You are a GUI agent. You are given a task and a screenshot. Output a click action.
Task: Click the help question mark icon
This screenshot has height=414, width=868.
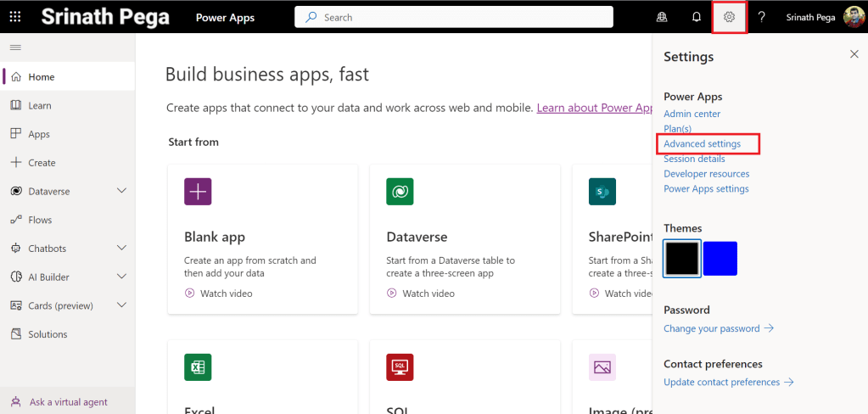click(761, 17)
